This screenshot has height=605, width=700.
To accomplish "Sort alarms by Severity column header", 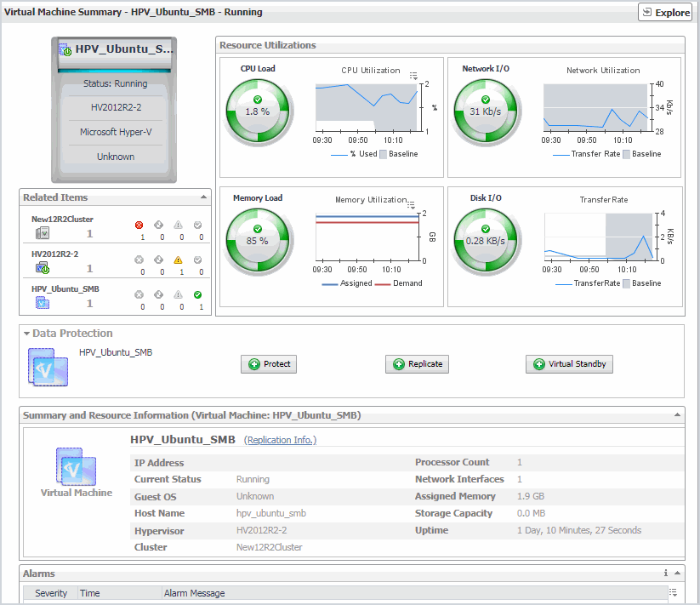I will click(51, 593).
